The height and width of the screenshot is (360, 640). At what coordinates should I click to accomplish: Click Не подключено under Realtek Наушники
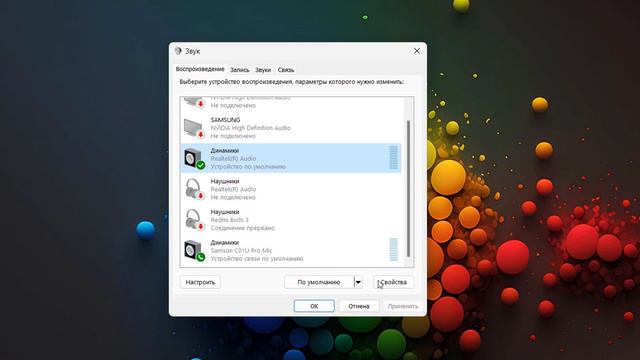coord(233,197)
